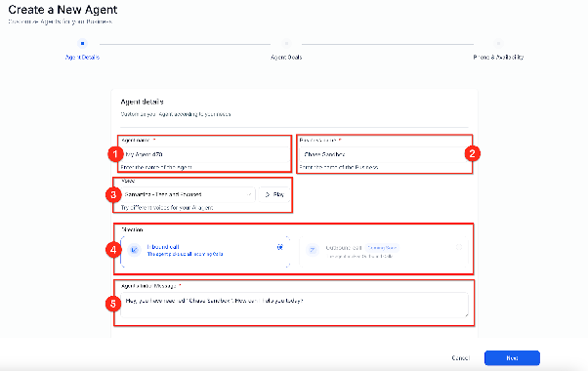Select the Outbound call direction option

click(x=383, y=251)
